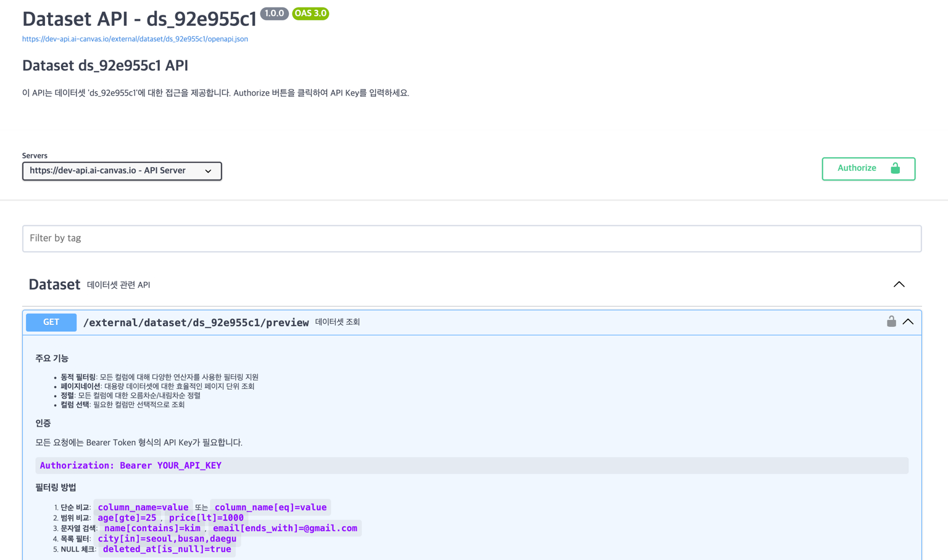Viewport: 948px width, 560px height.
Task: Collapse the GET preview operation with its chevron
Action: [x=908, y=322]
